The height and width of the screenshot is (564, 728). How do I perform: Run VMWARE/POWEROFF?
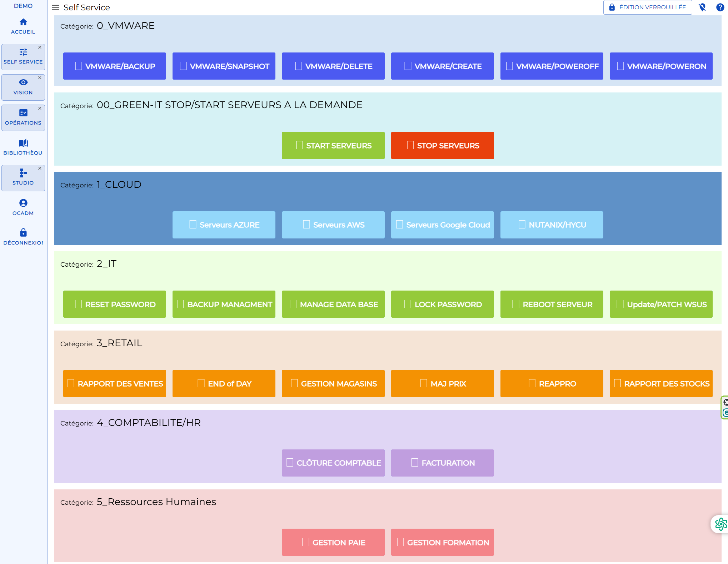pyautogui.click(x=552, y=66)
